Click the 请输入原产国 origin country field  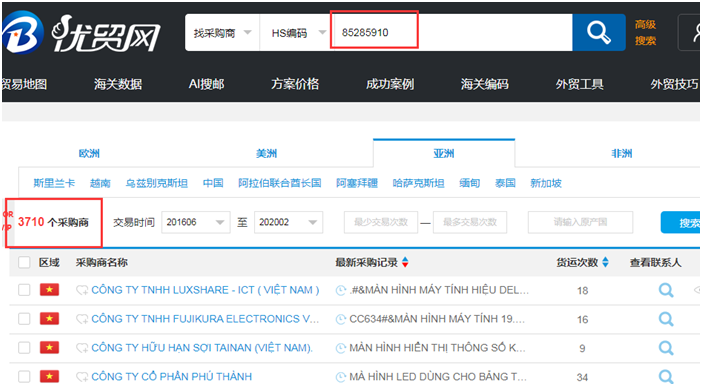point(581,223)
